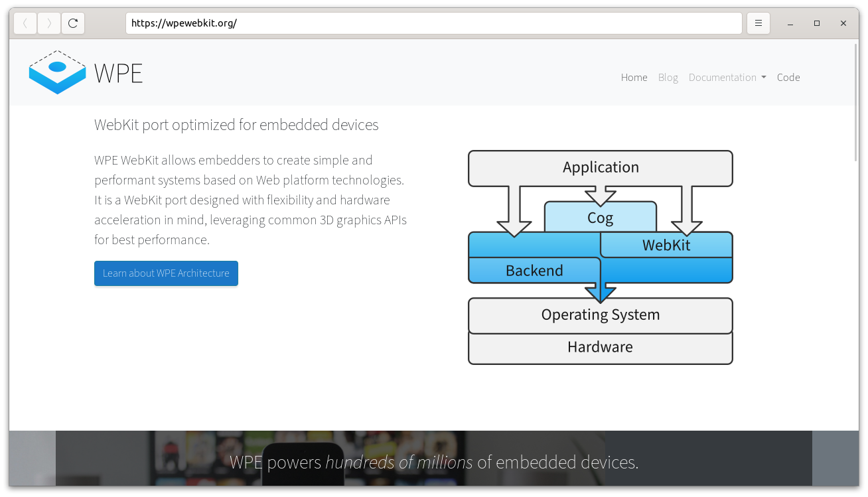The image size is (868, 497).
Task: Select the Home navigation item
Action: pos(634,78)
